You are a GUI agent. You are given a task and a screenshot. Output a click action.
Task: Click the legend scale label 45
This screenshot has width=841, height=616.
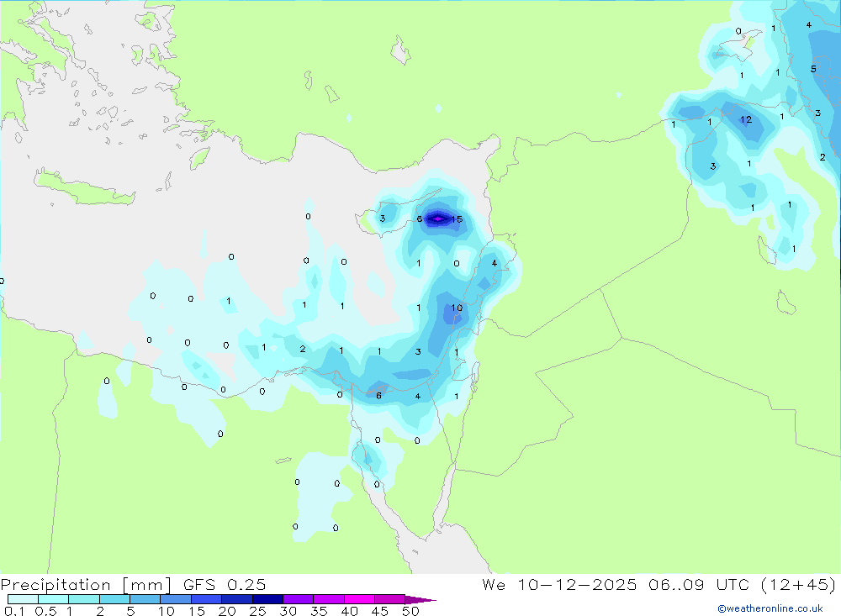click(x=380, y=611)
